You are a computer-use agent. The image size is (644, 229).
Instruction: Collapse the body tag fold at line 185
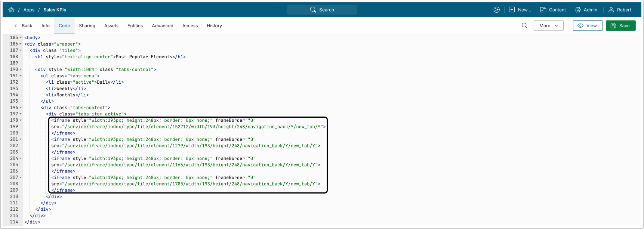tap(21, 38)
